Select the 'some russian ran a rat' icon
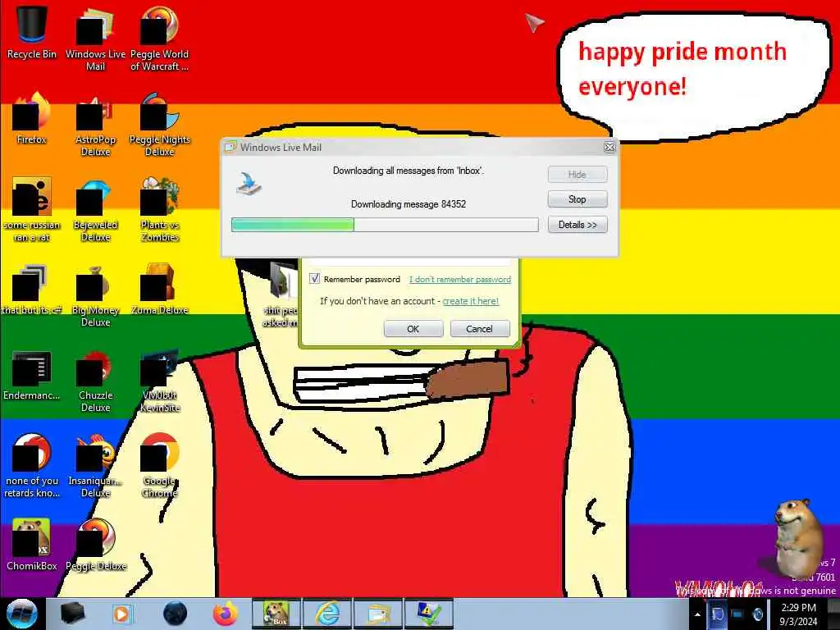The height and width of the screenshot is (630, 840). 32,209
